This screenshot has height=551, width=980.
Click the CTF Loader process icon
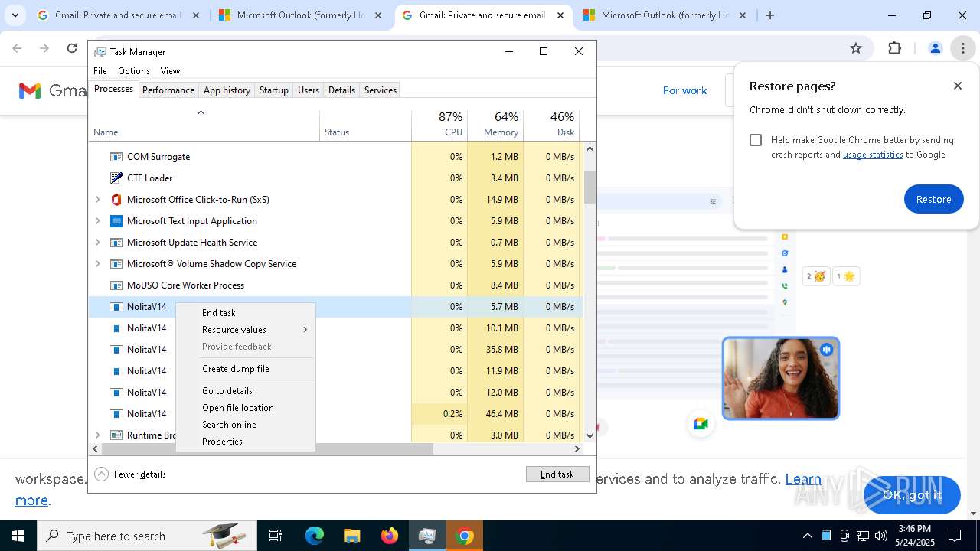pos(116,178)
